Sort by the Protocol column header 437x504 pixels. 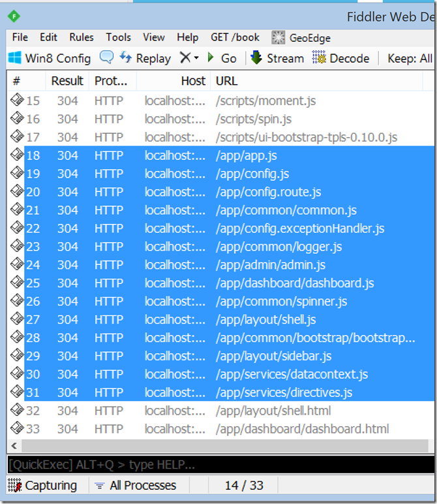click(113, 81)
